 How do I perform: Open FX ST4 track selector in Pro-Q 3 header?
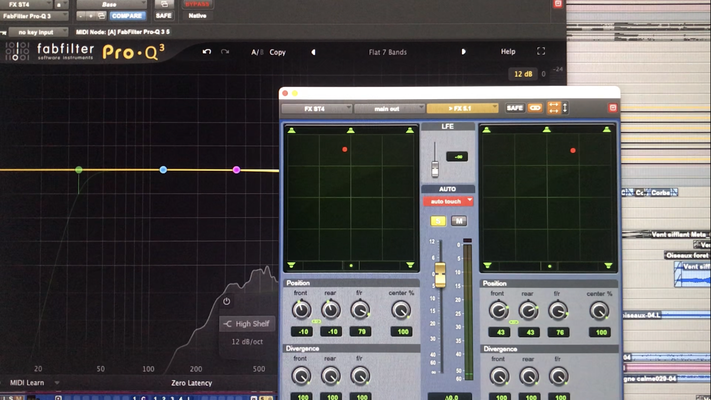click(x=26, y=4)
